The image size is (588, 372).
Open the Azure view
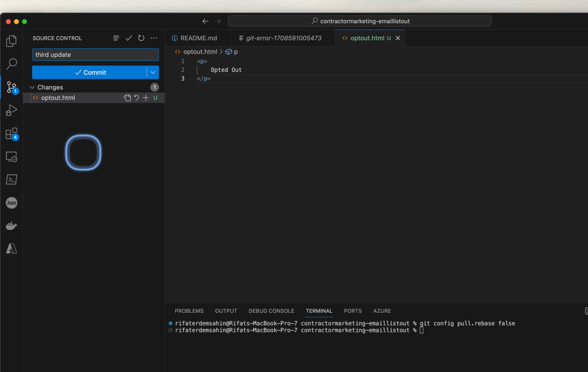click(x=11, y=248)
